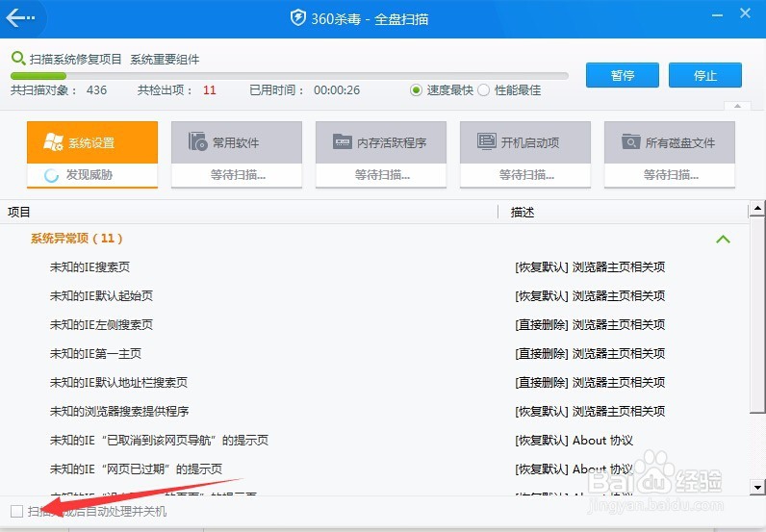This screenshot has width=766, height=532.
Task: Click the list scrollbar up arrow
Action: tap(757, 209)
